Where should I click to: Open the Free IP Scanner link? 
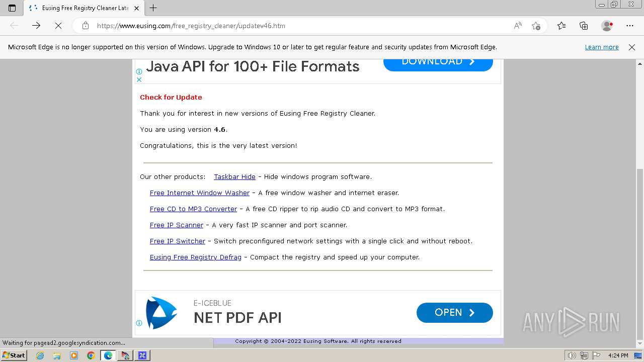pyautogui.click(x=177, y=225)
